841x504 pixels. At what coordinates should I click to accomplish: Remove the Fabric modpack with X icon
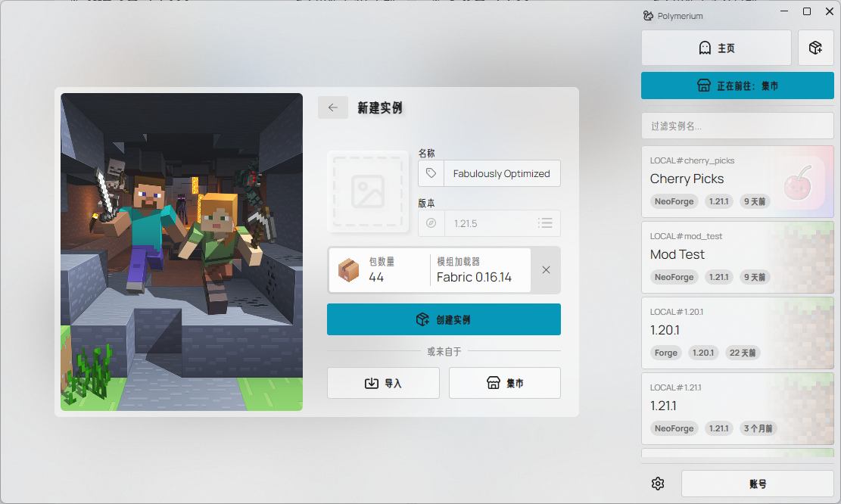point(546,270)
